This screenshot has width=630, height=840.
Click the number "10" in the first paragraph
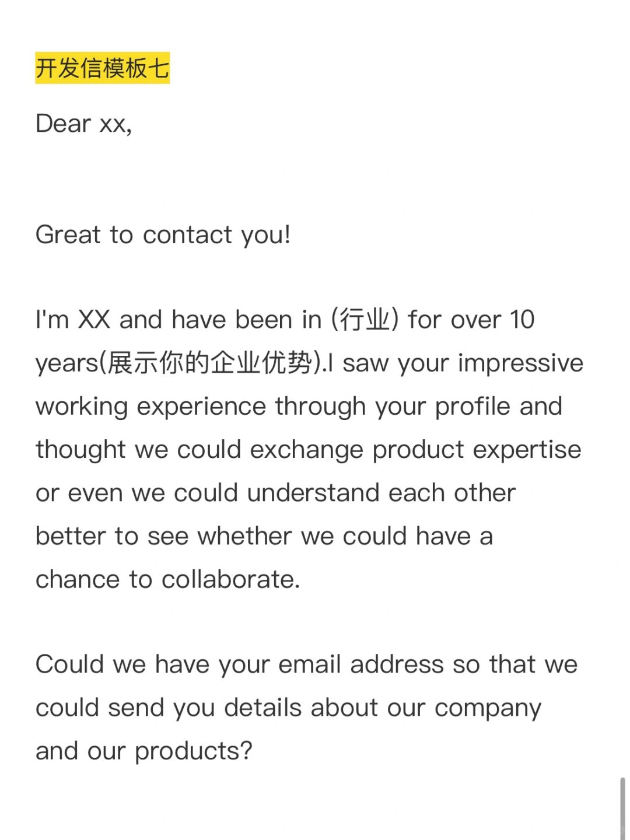(x=522, y=320)
